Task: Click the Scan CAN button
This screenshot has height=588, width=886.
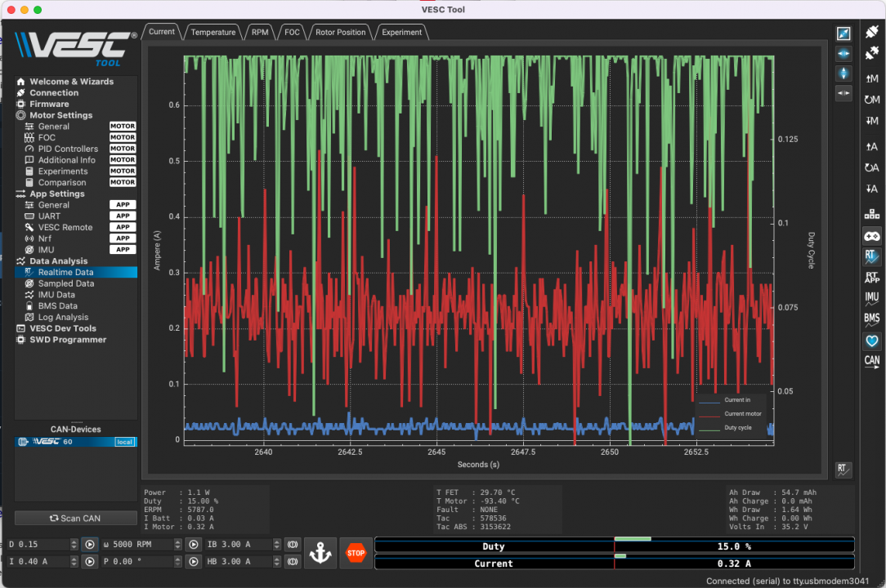Action: (75, 518)
